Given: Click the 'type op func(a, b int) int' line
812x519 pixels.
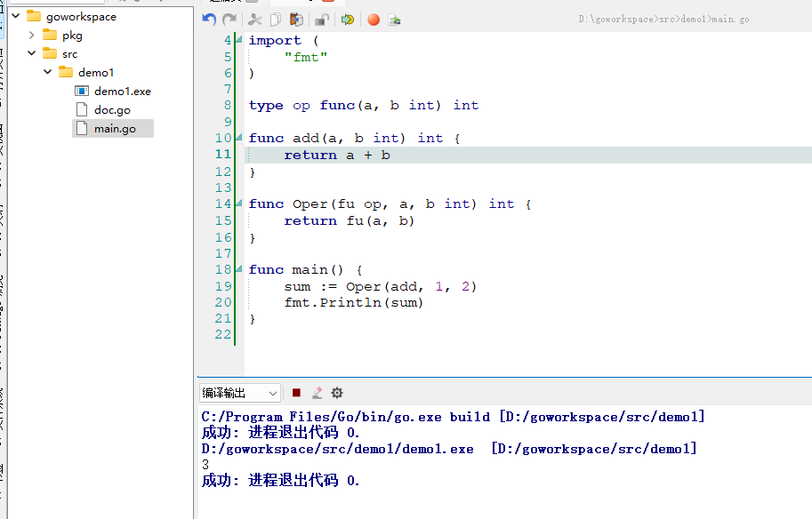Looking at the screenshot, I should coord(364,106).
